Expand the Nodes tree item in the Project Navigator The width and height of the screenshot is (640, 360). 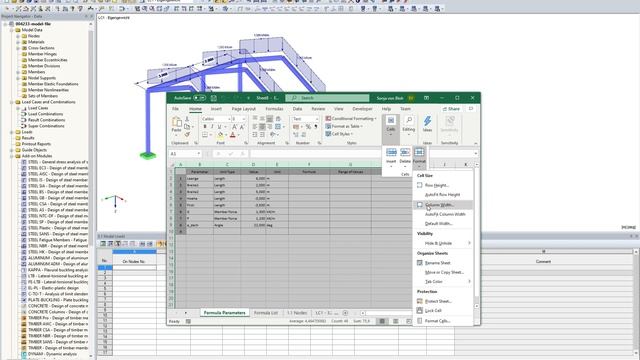18,36
